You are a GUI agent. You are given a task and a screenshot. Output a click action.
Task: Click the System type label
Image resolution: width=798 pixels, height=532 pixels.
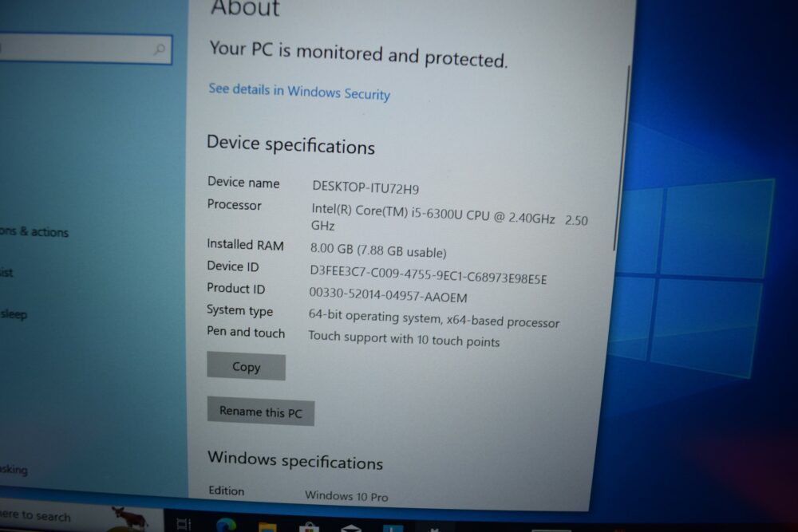point(239,310)
